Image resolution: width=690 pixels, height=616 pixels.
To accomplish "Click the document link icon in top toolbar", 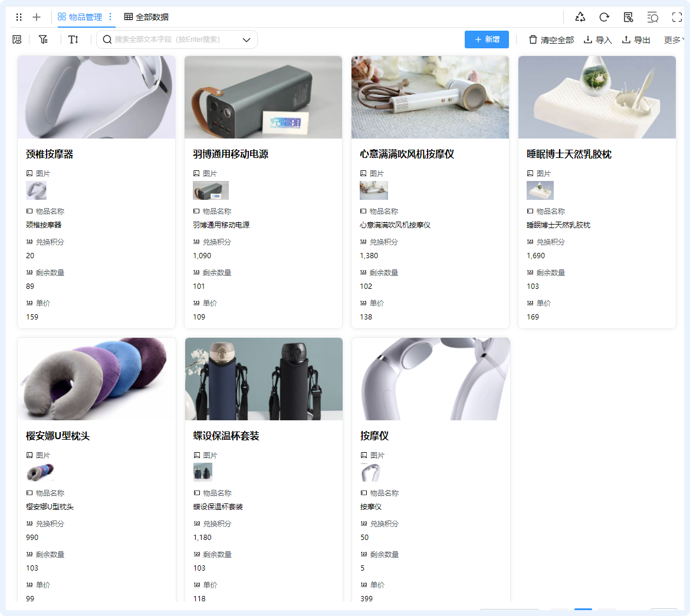I will [x=628, y=17].
